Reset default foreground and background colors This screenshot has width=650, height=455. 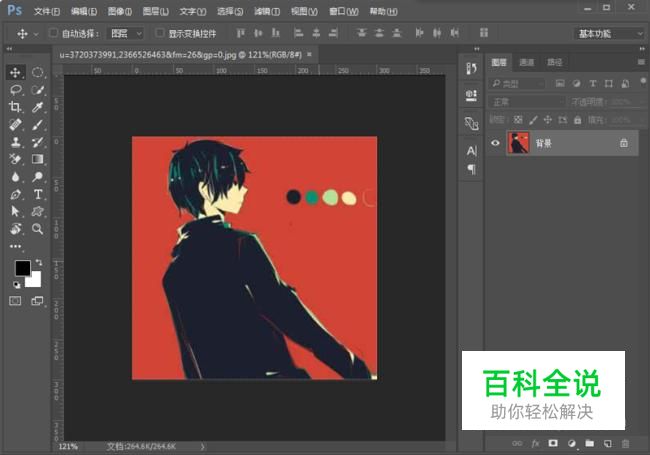(16, 285)
